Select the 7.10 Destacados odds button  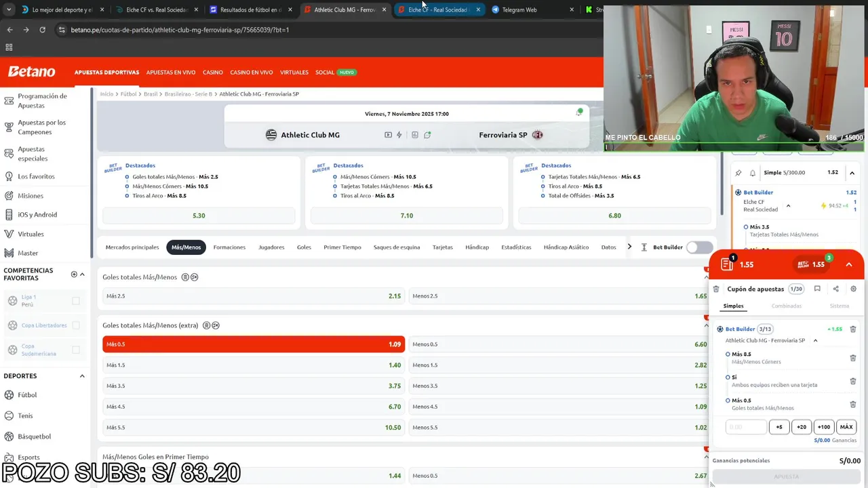[x=407, y=216]
